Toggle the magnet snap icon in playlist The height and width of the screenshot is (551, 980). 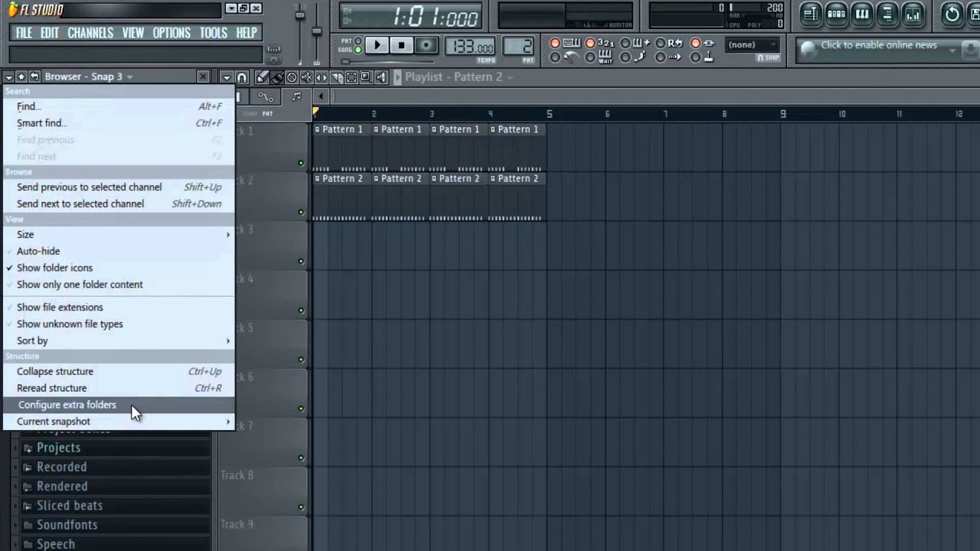click(242, 77)
